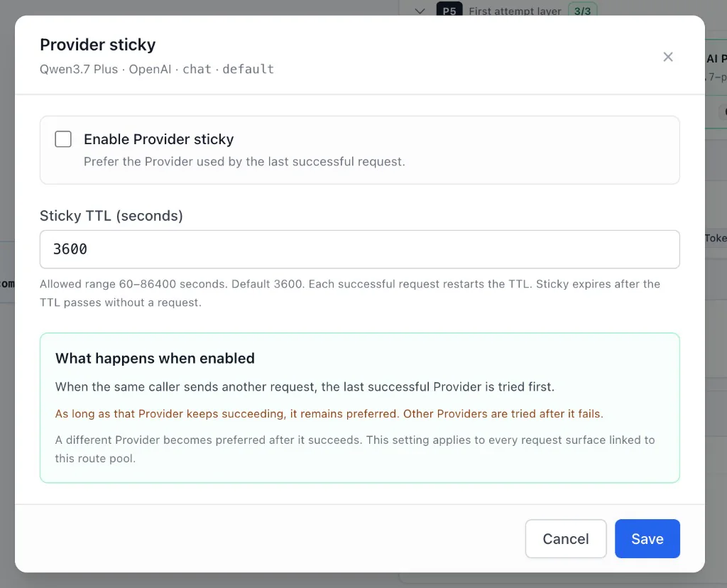The image size is (727, 588).
Task: Save the Provider sticky settings
Action: click(x=647, y=538)
